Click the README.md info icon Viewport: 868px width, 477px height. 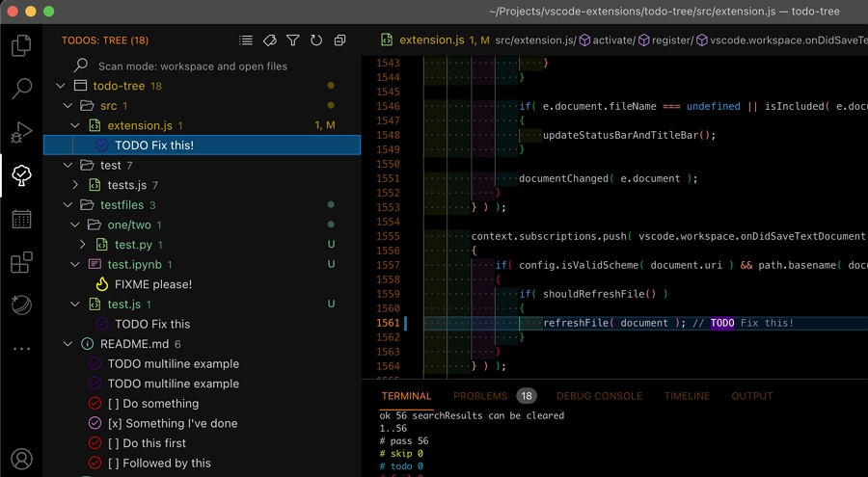pyautogui.click(x=87, y=344)
